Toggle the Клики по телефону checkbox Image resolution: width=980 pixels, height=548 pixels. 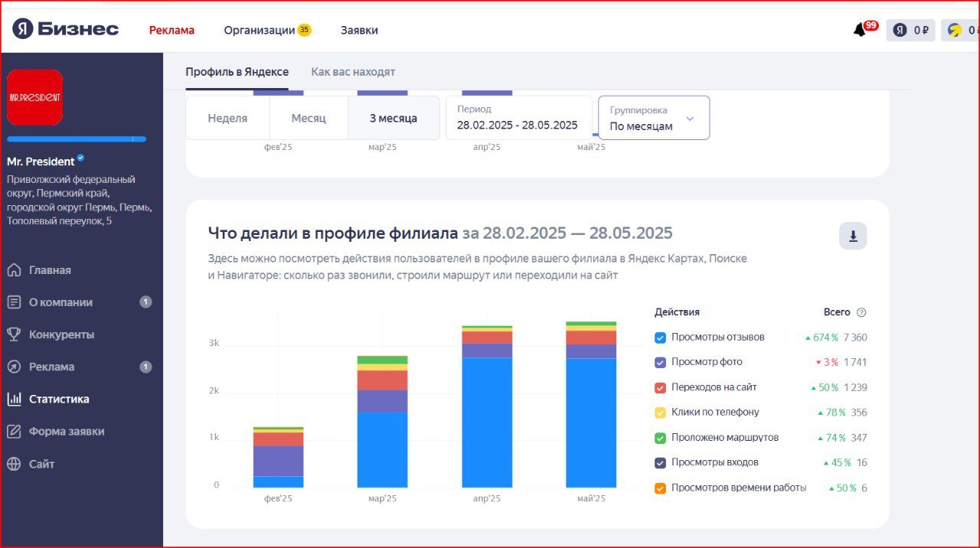pos(660,413)
